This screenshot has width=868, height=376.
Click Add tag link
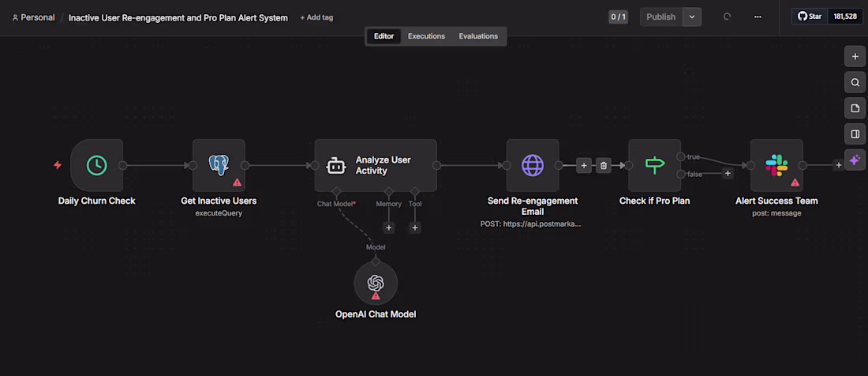[x=316, y=17]
